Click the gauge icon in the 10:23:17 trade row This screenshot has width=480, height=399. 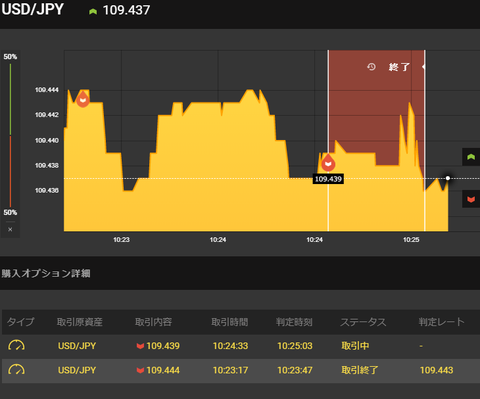pyautogui.click(x=16, y=370)
